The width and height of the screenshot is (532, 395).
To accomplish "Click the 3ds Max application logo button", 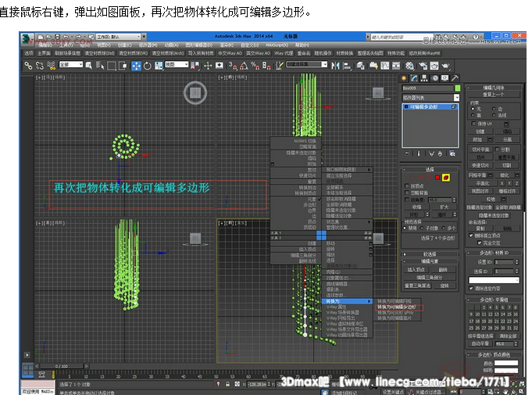I will 27,39.
